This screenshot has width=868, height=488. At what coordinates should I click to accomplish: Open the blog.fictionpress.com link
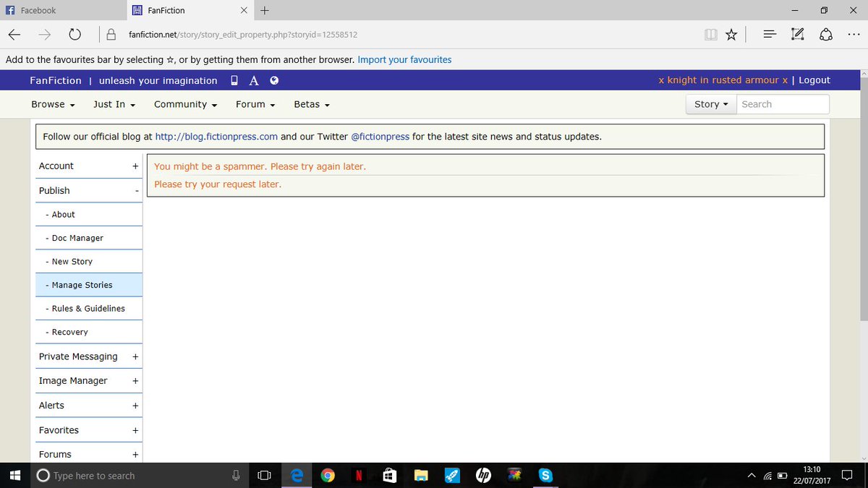(216, 137)
